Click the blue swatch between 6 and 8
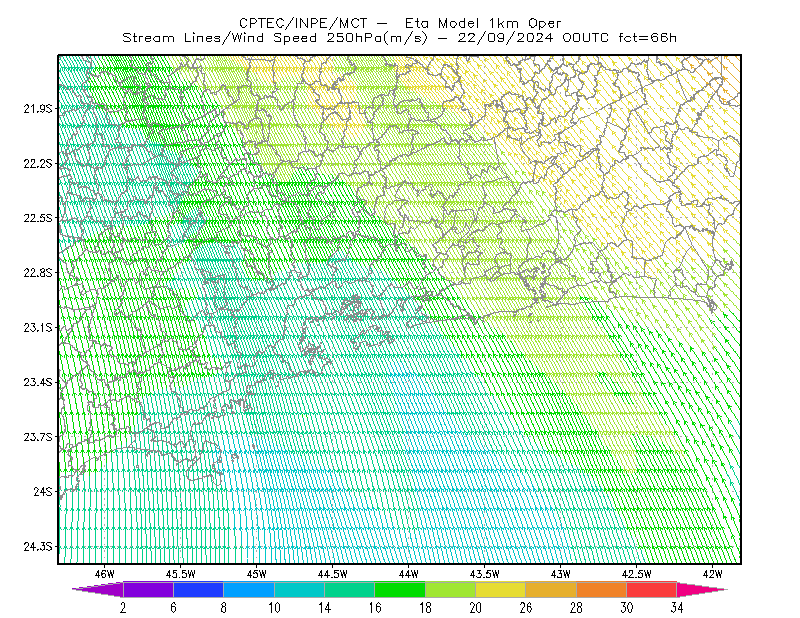800x618 pixels. click(x=198, y=589)
